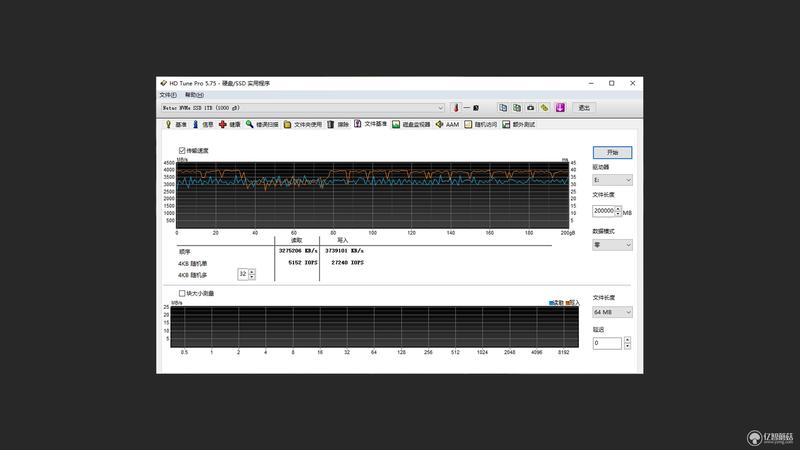Viewport: 800px width, 450px height.
Task: Increase the 200000 MB file length value
Action: click(618, 208)
